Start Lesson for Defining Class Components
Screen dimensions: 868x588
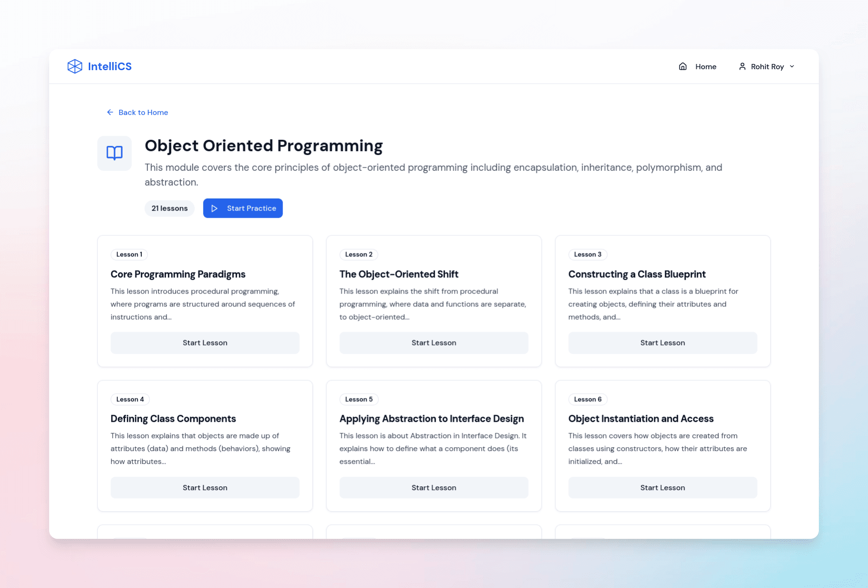(205, 487)
